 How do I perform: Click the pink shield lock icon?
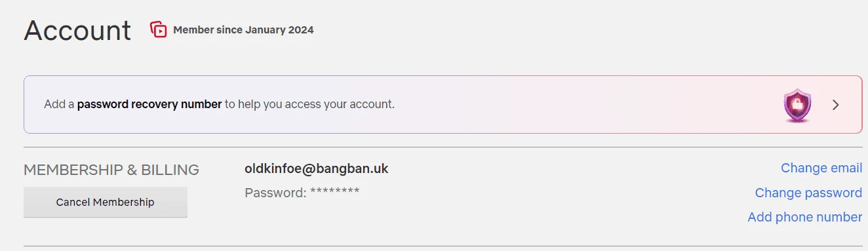click(x=798, y=105)
